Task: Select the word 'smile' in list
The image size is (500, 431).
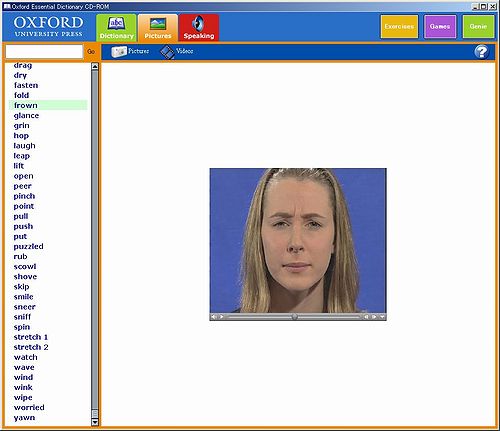Action: [x=23, y=297]
